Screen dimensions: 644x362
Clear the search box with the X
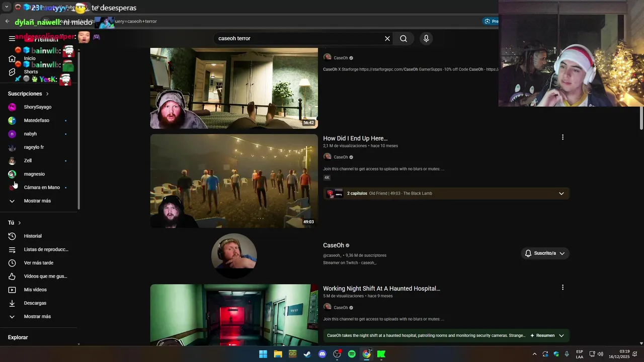coord(387,38)
